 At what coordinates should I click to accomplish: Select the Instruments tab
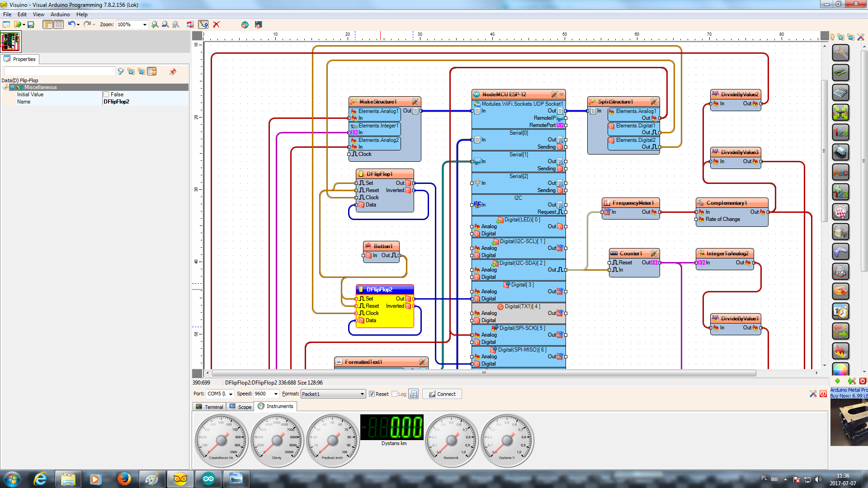coord(275,406)
